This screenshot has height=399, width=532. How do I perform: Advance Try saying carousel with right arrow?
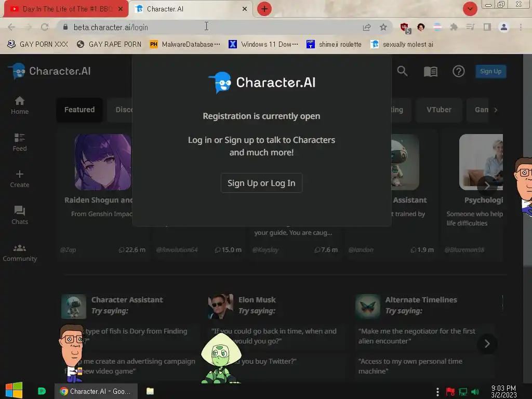[487, 344]
